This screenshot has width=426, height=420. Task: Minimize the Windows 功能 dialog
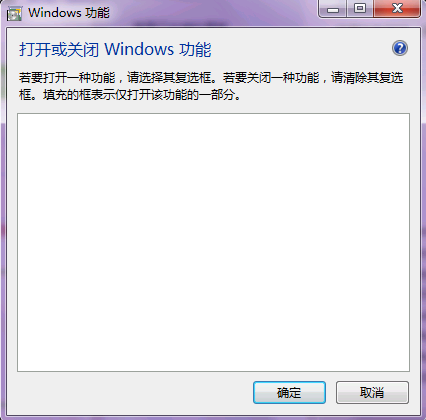tap(332, 8)
